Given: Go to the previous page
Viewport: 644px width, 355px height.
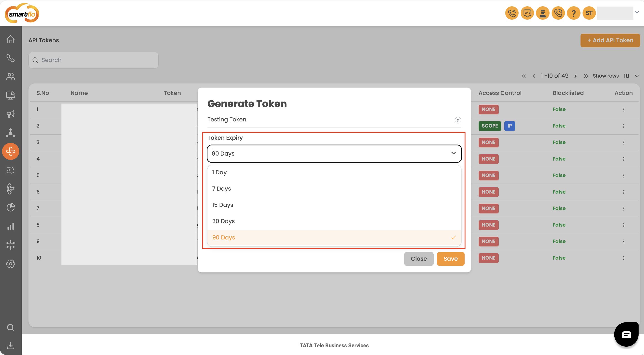Looking at the screenshot, I should [x=534, y=76].
